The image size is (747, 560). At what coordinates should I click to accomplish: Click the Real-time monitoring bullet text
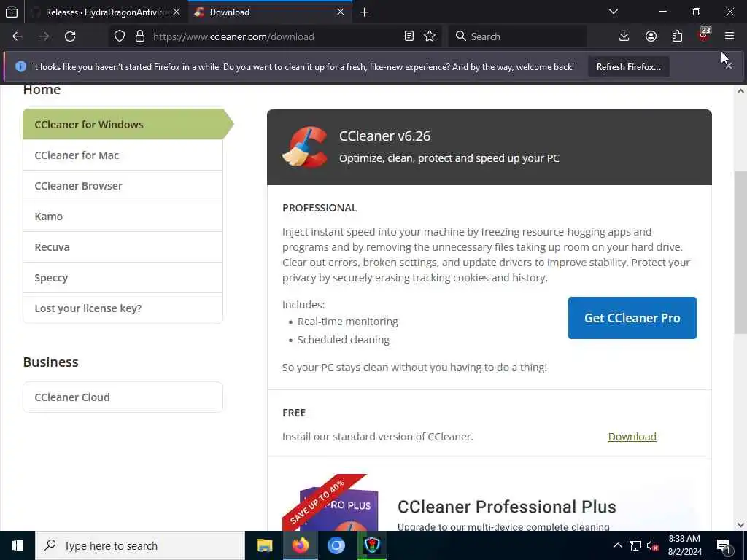(x=347, y=322)
